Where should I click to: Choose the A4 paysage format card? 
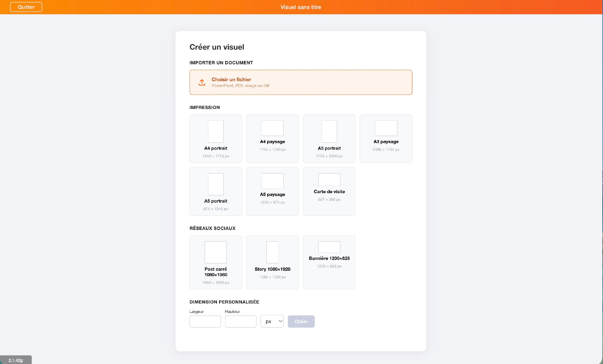coord(272,138)
